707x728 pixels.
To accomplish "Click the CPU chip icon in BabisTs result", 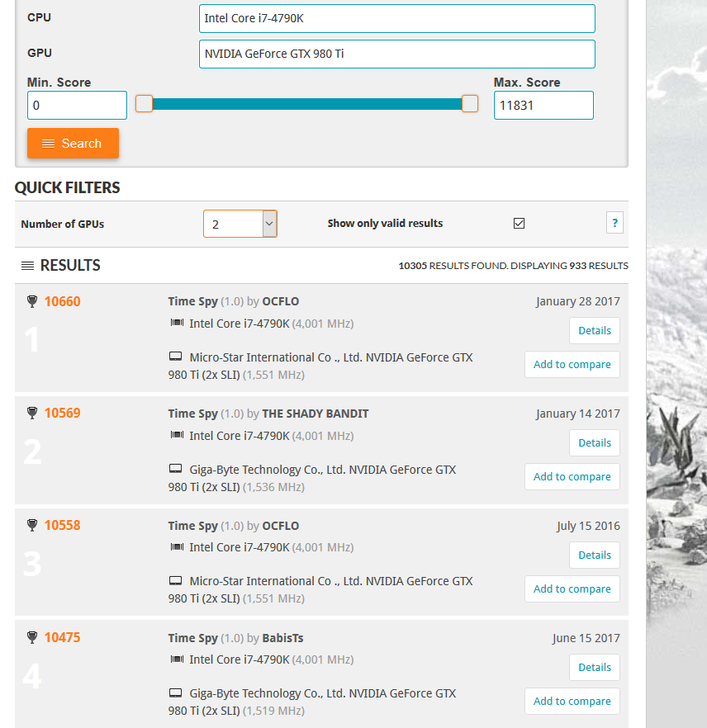I will [x=177, y=659].
